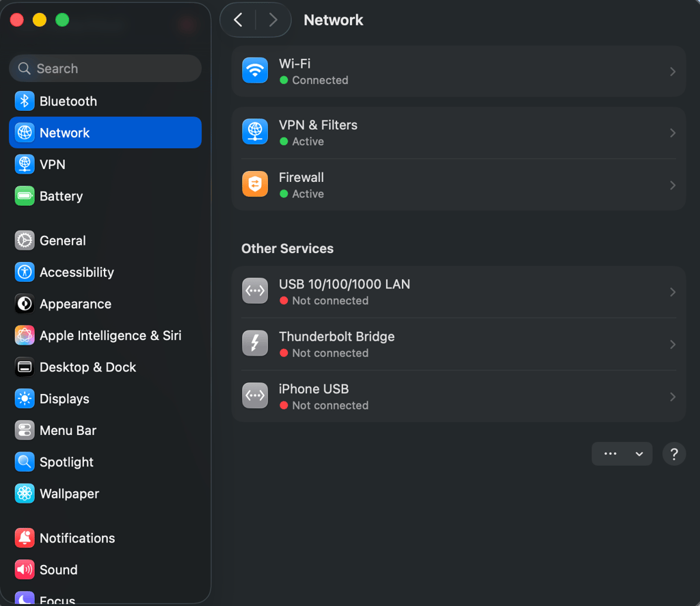Select the Appearance label in sidebar
Screen dimensions: 700x606
point(75,304)
